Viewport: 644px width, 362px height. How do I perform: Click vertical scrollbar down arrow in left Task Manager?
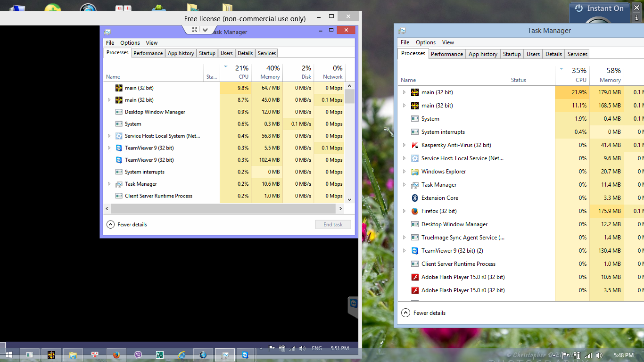(349, 199)
